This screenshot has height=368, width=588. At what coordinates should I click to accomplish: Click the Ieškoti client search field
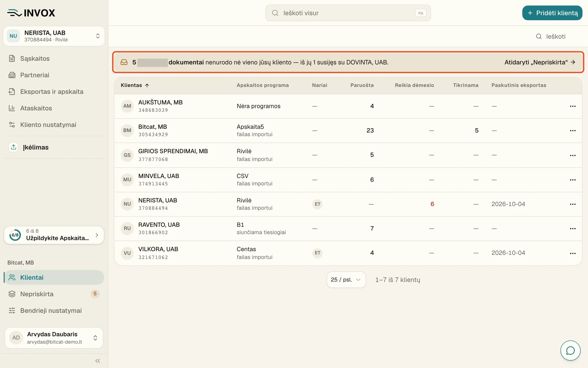click(556, 36)
